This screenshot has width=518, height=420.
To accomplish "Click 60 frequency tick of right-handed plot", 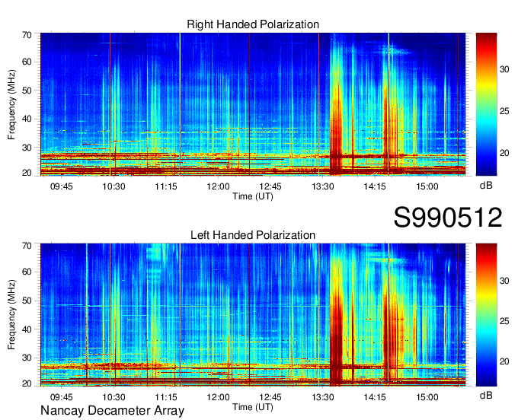I will point(27,62).
